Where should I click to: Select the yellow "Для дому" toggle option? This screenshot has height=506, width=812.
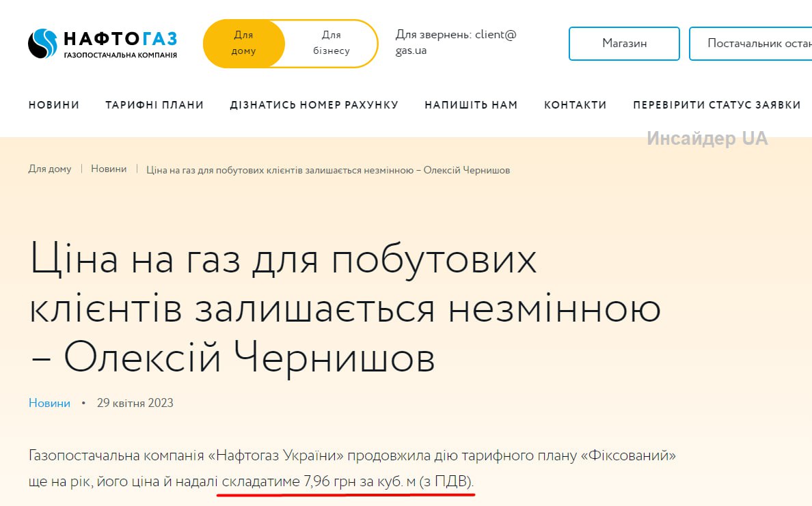244,43
